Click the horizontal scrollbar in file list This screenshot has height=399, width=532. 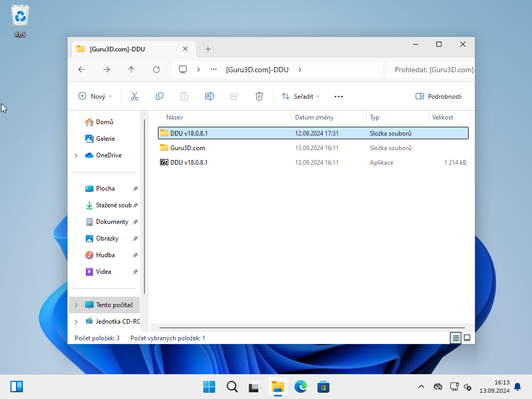(312, 328)
